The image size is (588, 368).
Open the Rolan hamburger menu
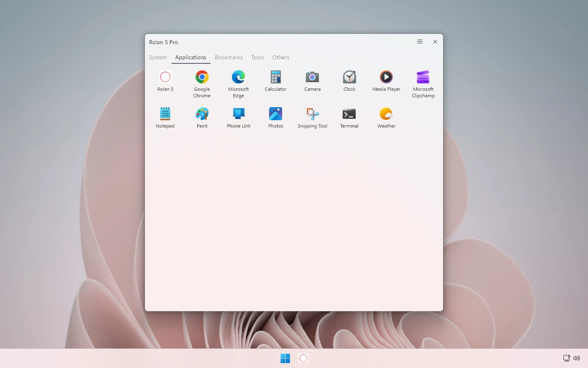[420, 42]
